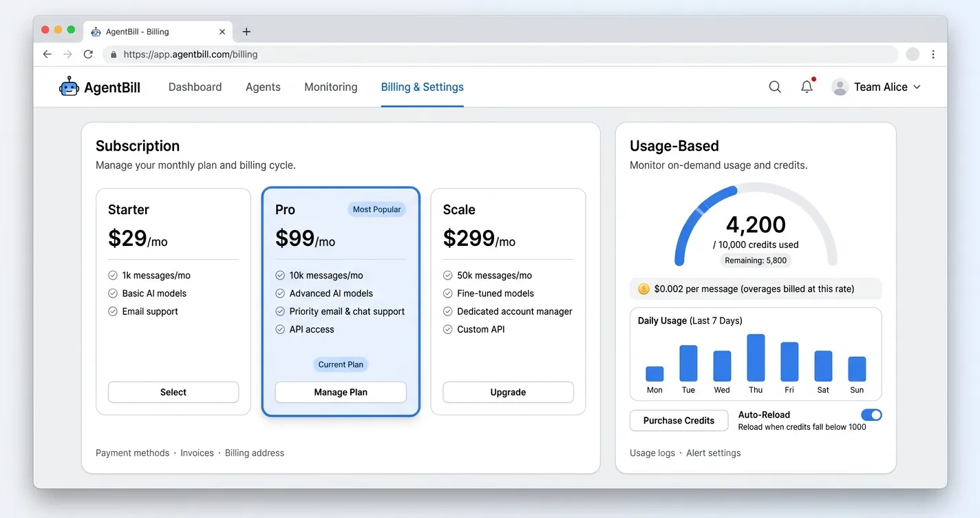The width and height of the screenshot is (980, 518).
Task: Click the coin icon beside $0.002 per message
Action: click(x=643, y=289)
